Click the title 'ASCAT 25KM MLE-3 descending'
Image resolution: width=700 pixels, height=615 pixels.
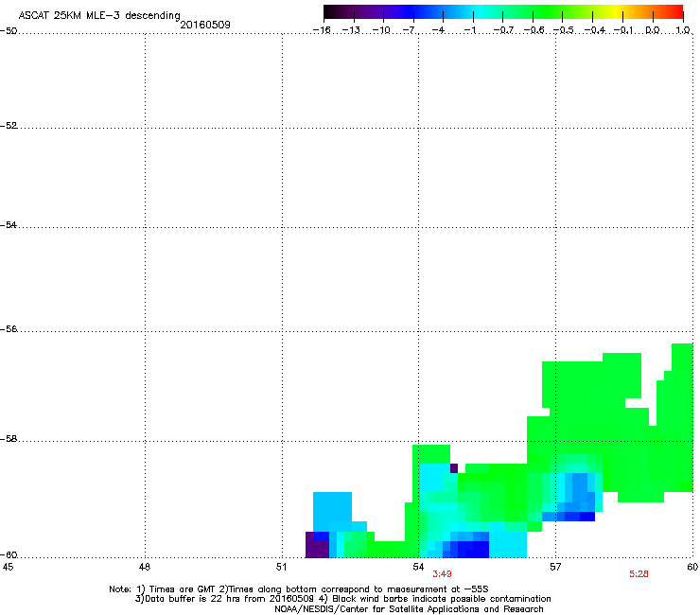99,15
